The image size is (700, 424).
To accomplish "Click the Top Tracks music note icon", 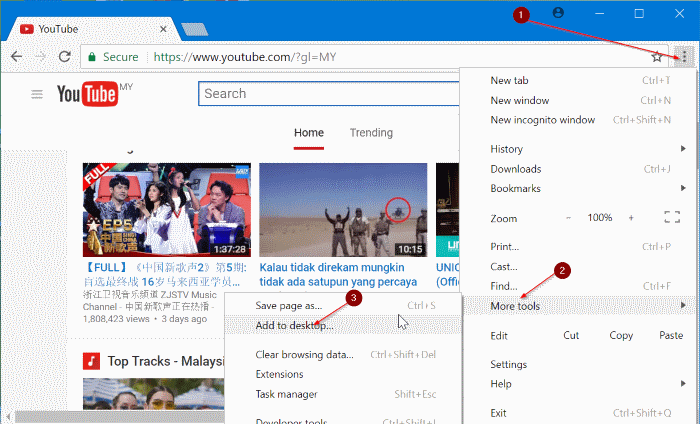I will (x=91, y=361).
